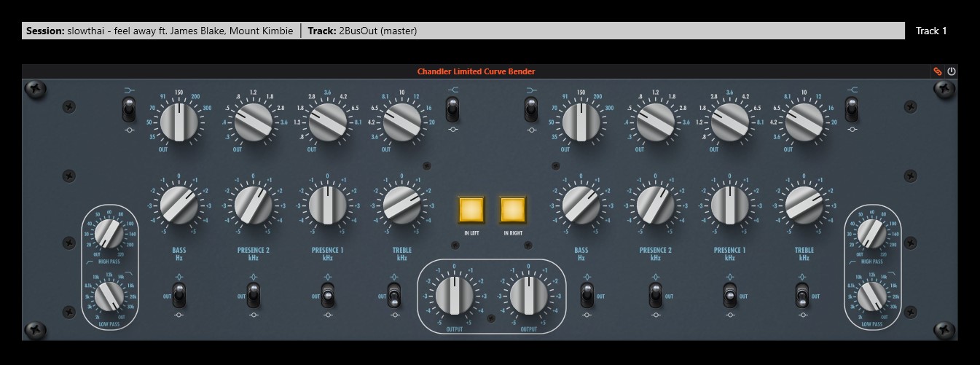Click left channel Presence 1 frequency knob
Viewport: 980px width, 365px height.
tap(328, 122)
